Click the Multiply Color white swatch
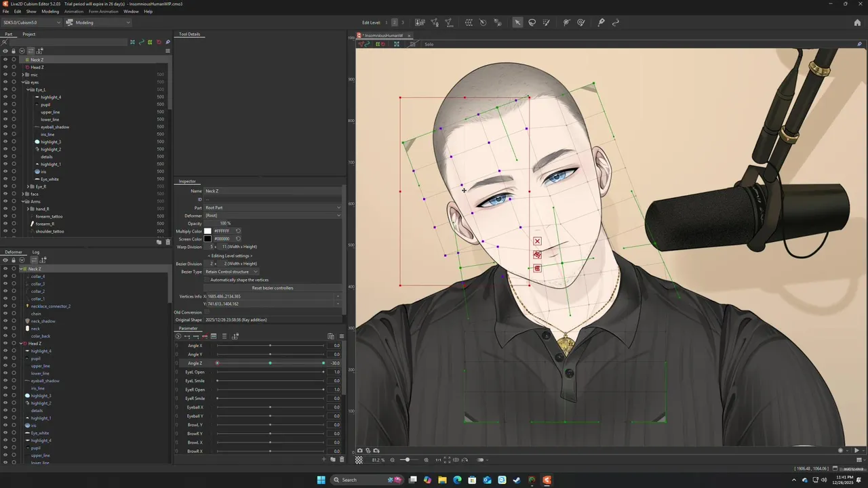This screenshot has height=488, width=868. coord(208,231)
